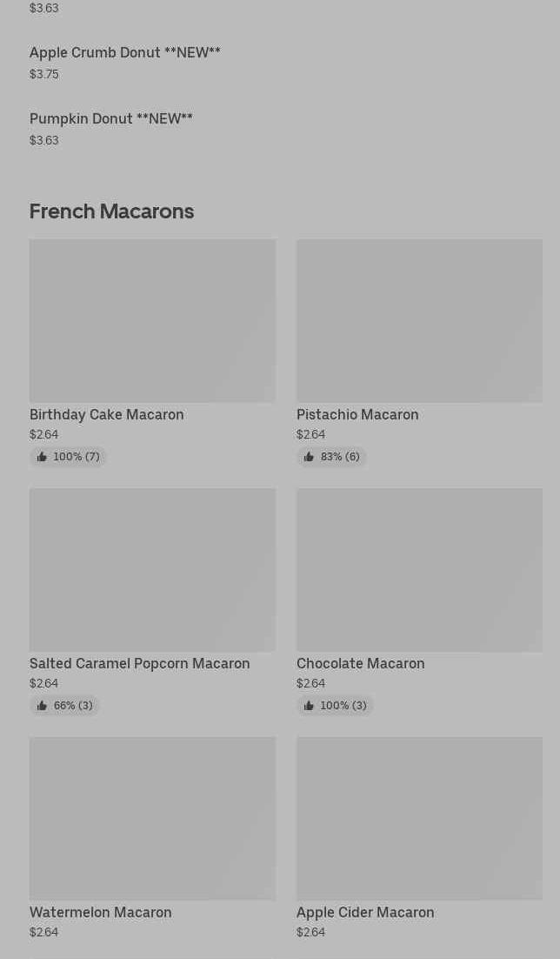560x959 pixels.
Task: Open Birthday Cake Macaron title link
Action: pos(107,415)
